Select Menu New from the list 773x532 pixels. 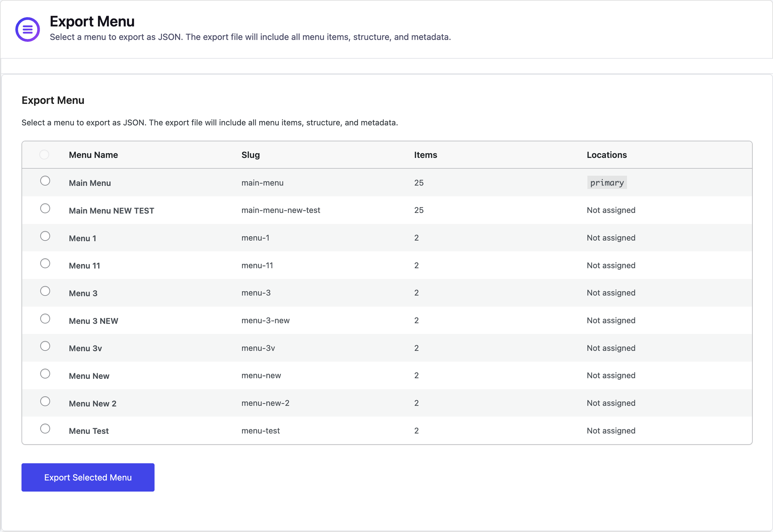pos(45,373)
